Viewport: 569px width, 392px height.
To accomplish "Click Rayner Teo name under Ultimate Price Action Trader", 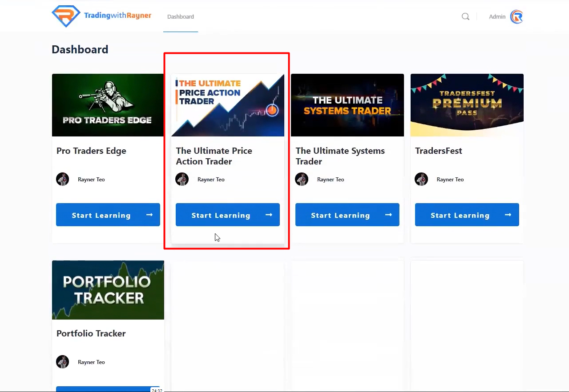I will point(211,180).
